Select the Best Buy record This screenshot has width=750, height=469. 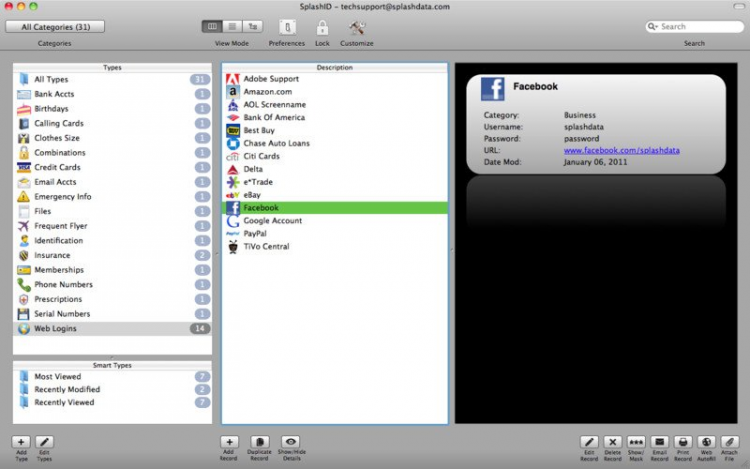[335, 131]
